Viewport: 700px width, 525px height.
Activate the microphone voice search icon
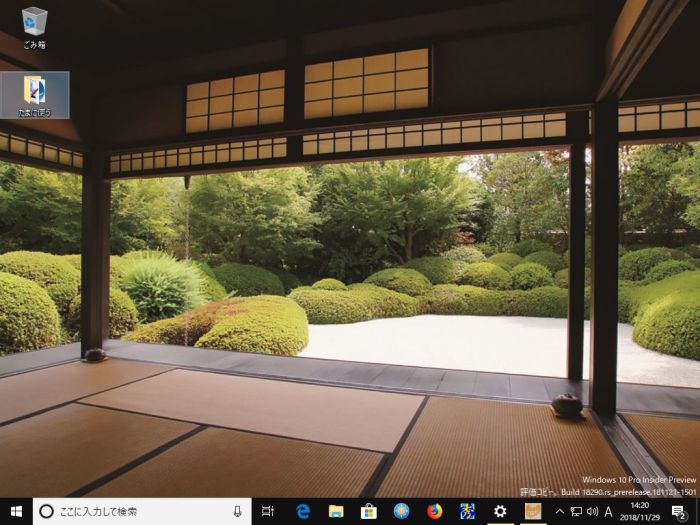(237, 511)
